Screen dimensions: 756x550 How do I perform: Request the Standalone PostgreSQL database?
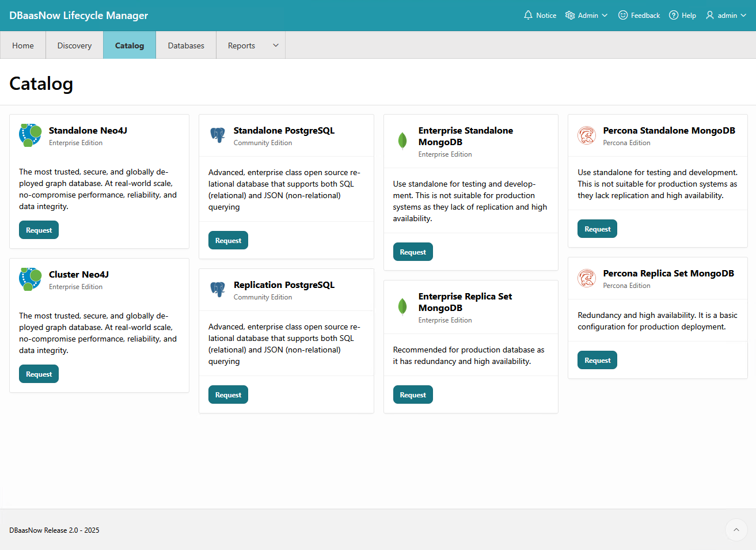pos(228,241)
